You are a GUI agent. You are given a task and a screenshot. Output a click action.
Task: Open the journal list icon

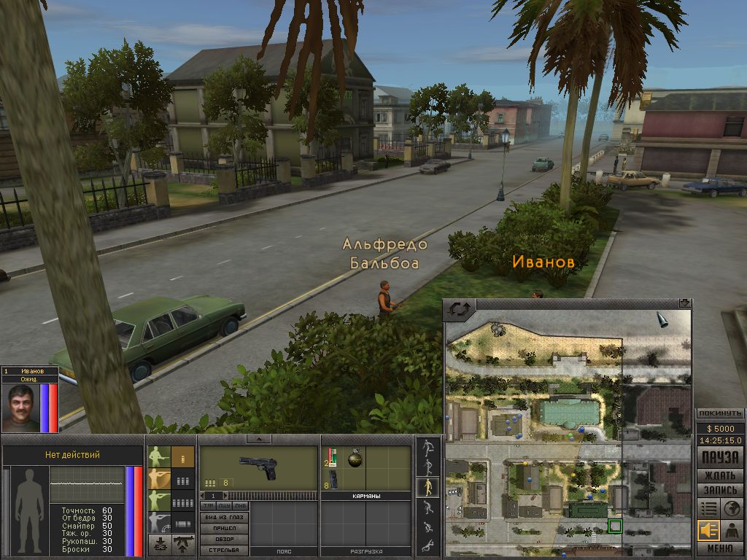(708, 508)
